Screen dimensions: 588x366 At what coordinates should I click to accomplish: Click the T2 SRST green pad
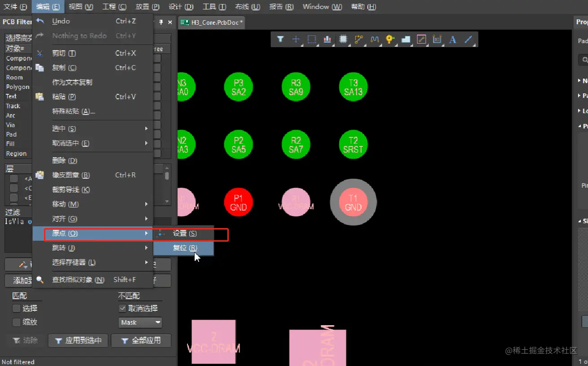353,145
